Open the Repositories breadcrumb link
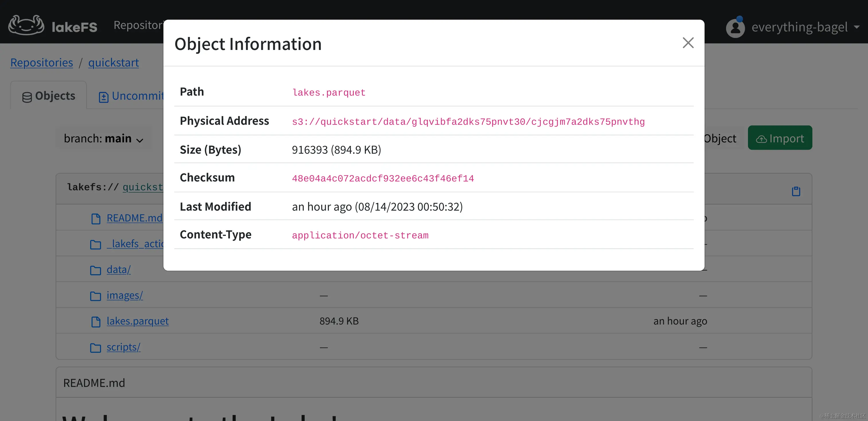Screen dimensions: 868x421 (41, 63)
